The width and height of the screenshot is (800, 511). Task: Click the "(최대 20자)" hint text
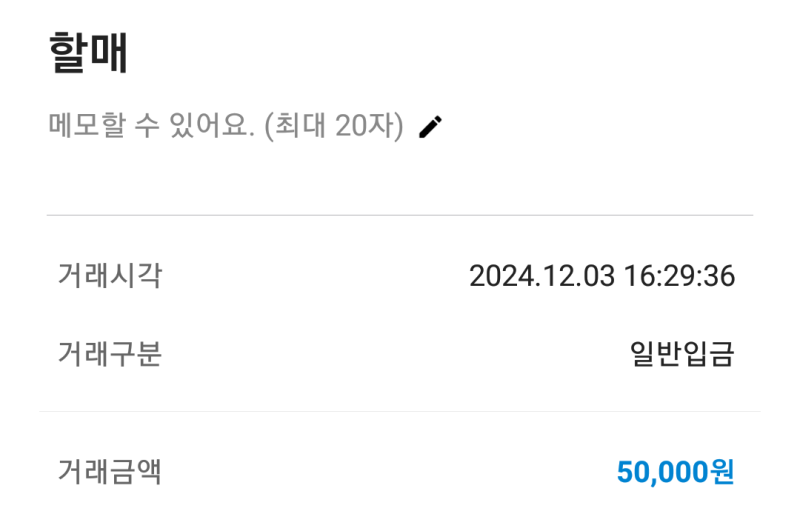click(x=334, y=127)
